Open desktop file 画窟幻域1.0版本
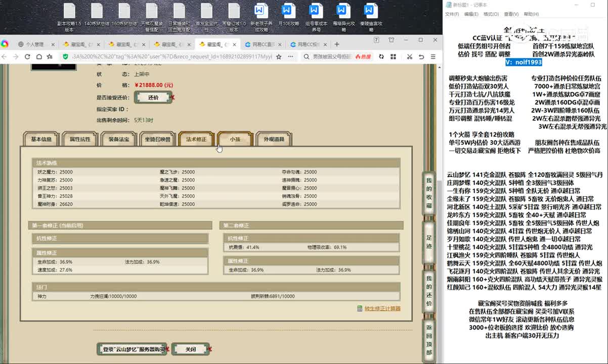Viewport: 608px width, 364px height. (234, 17)
